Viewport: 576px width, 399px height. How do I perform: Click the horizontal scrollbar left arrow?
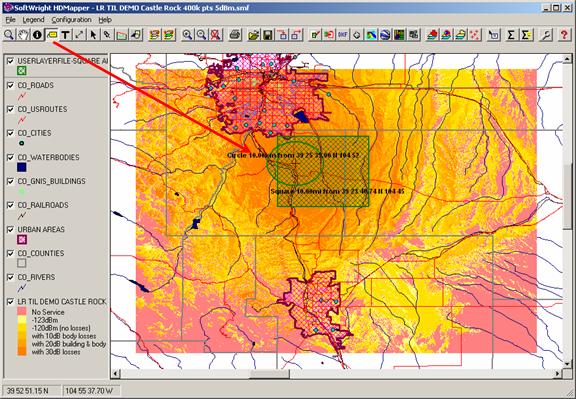(x=115, y=374)
